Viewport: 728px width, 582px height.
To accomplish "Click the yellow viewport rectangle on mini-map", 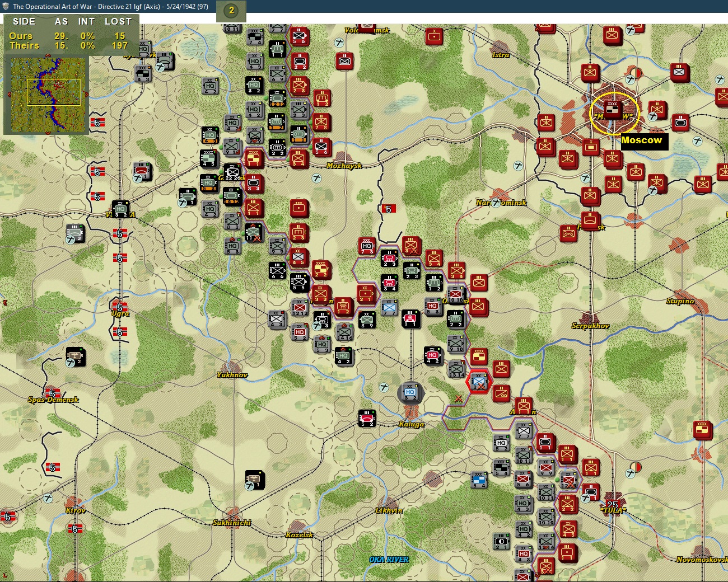I will pos(54,92).
